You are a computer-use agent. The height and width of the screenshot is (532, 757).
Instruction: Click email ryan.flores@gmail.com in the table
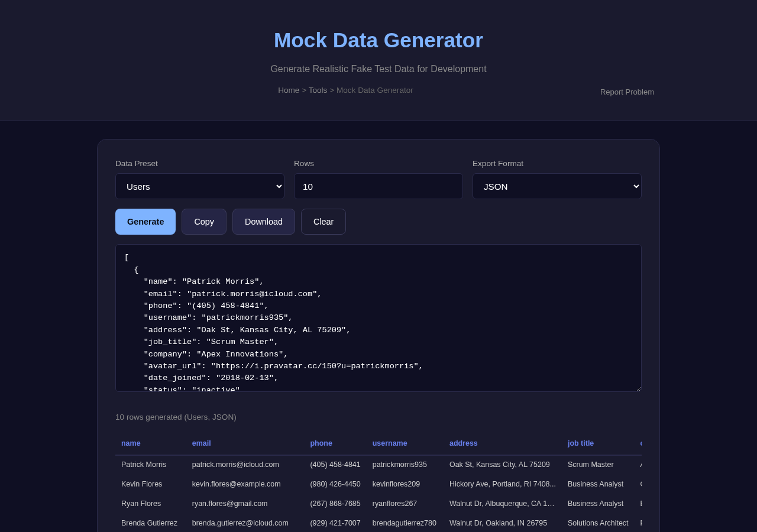pos(230,504)
